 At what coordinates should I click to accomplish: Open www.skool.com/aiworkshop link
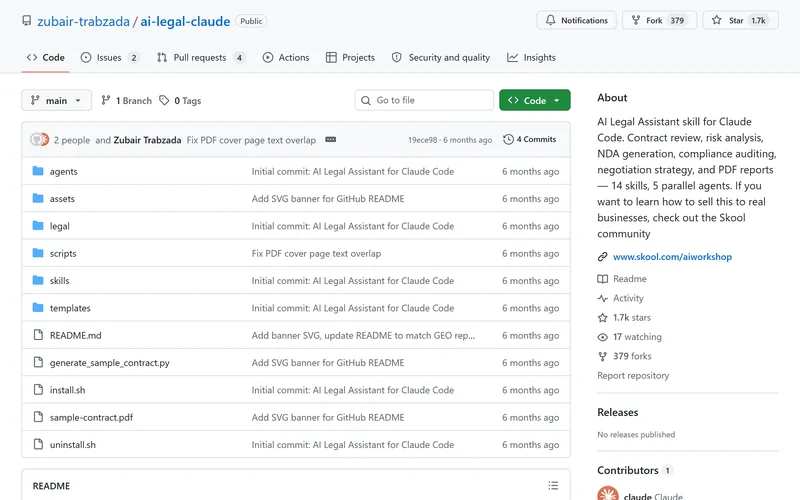click(672, 257)
